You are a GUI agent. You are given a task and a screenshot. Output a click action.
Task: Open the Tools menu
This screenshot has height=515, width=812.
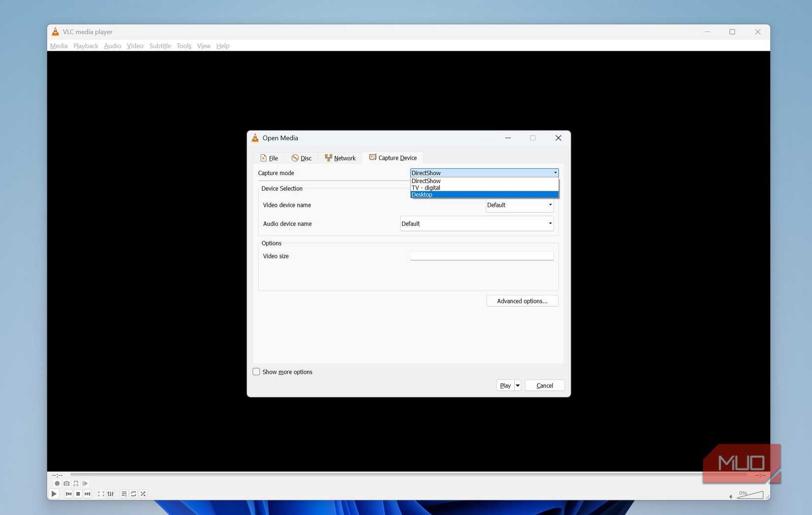click(x=184, y=46)
